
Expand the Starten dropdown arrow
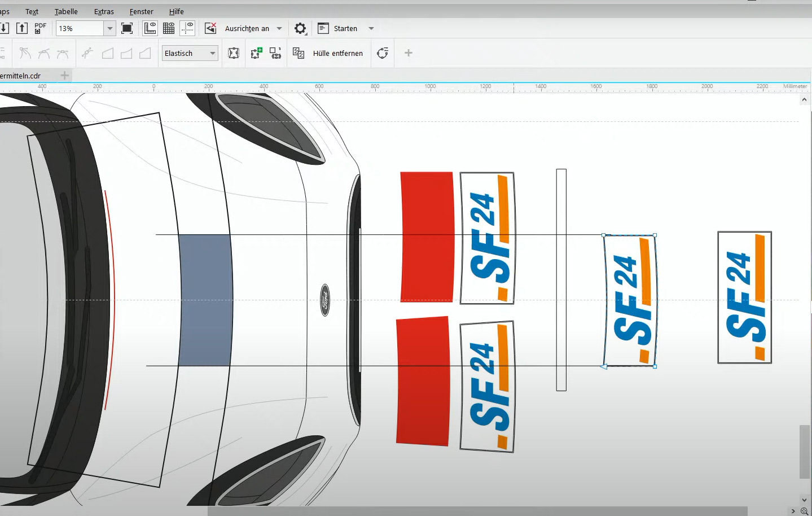click(371, 28)
